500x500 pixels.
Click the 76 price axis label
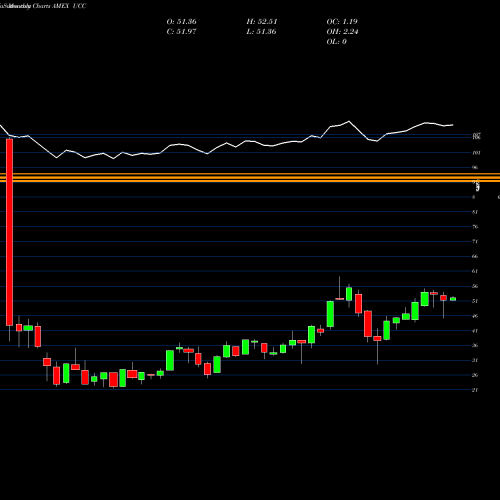(x=475, y=227)
